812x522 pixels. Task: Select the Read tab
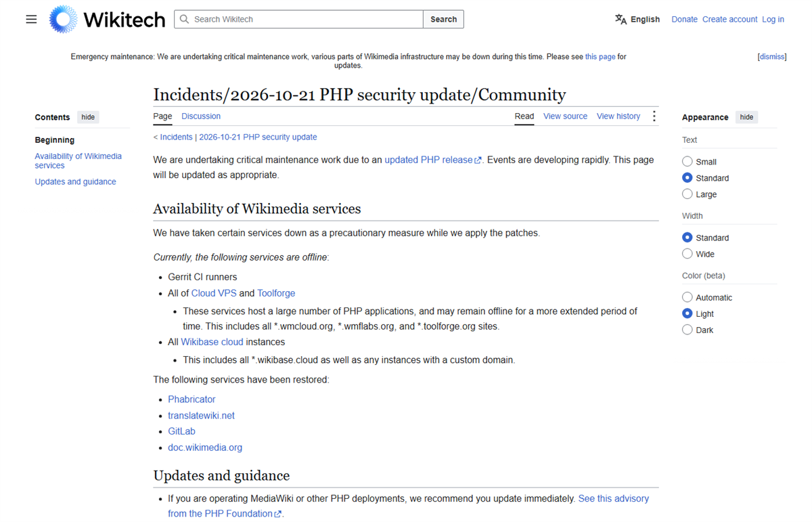click(524, 116)
